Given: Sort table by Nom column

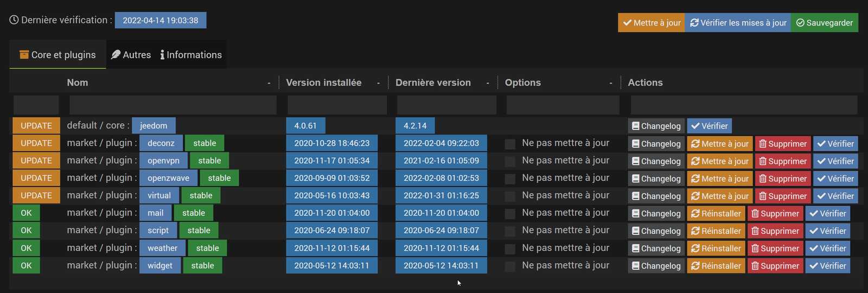Looking at the screenshot, I should (x=78, y=82).
